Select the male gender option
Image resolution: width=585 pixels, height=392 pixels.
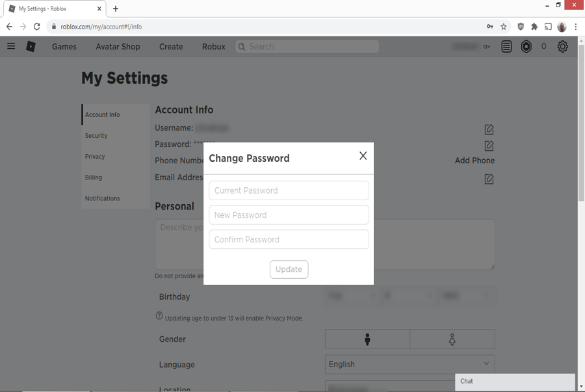tap(367, 339)
